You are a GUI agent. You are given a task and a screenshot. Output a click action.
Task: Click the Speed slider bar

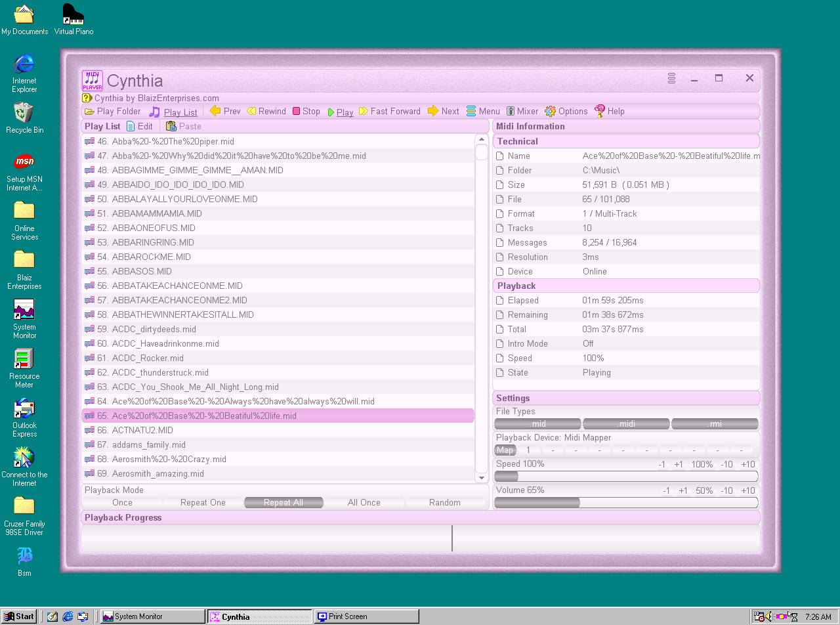[626, 477]
